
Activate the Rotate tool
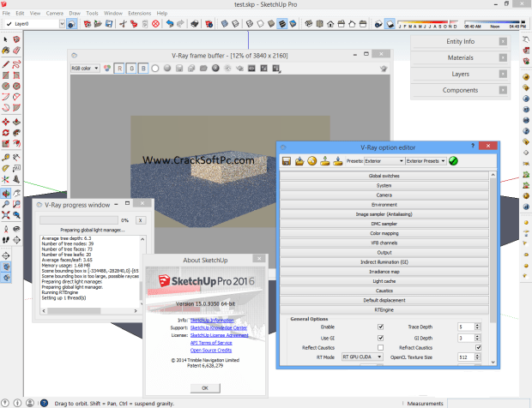click(5, 133)
